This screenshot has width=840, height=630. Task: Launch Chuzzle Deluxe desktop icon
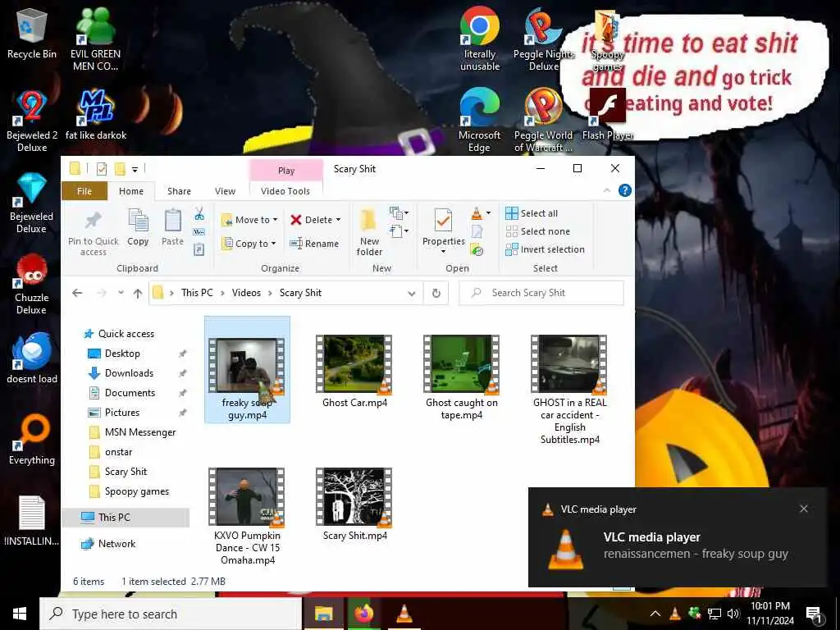(x=32, y=284)
